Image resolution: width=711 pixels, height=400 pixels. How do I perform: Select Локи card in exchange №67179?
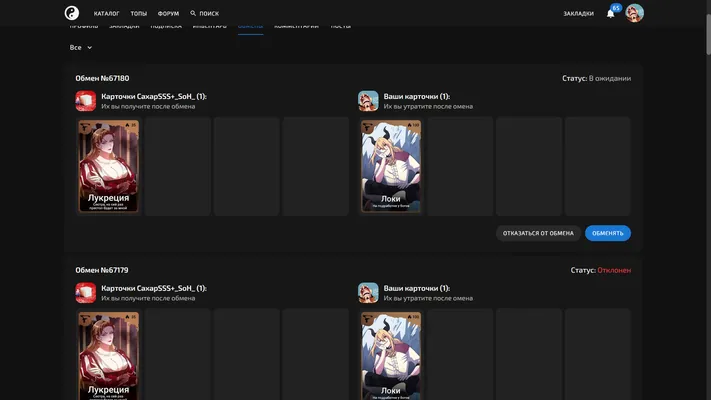coord(391,356)
